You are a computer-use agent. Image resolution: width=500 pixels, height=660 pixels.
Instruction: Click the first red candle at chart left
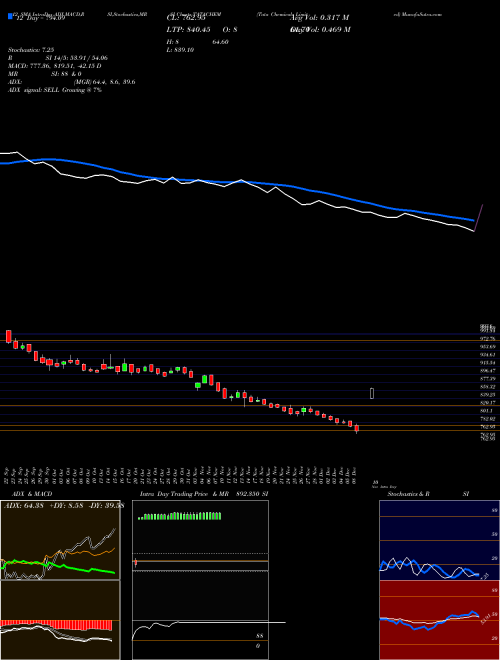(x=8, y=336)
